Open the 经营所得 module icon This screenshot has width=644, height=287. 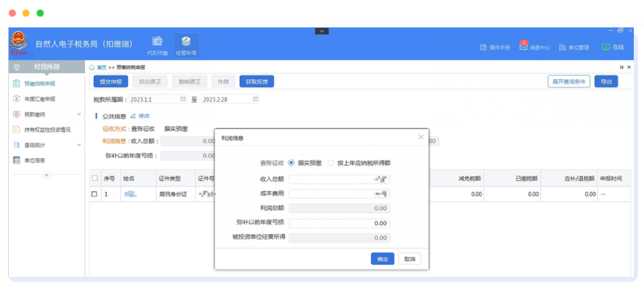click(x=186, y=45)
